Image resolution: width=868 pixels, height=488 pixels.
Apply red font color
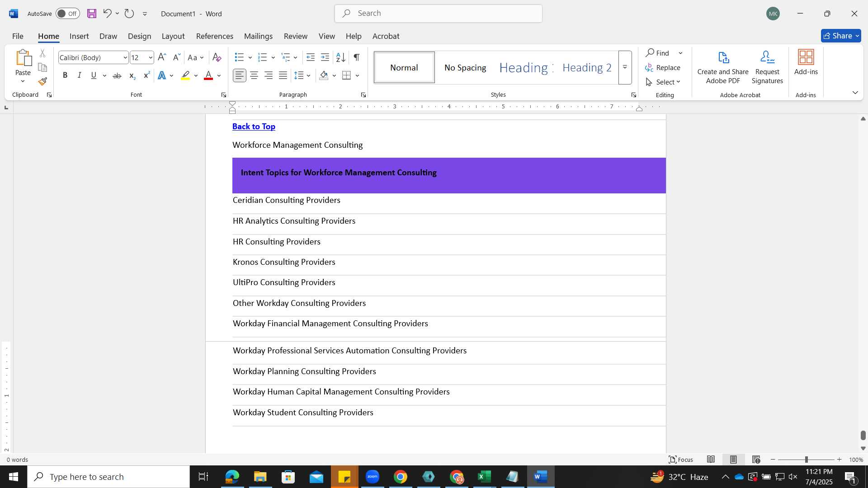(208, 75)
